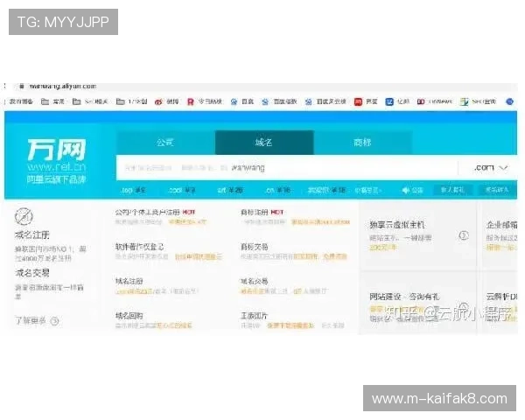The width and height of the screenshot is (525, 420).
Task: Open the red R bookmark icon
Action: click(x=191, y=101)
